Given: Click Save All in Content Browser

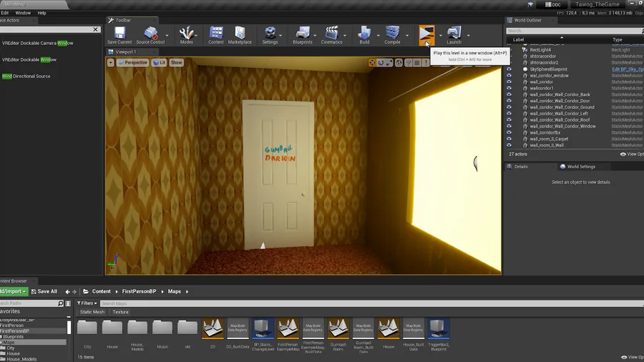Looking at the screenshot, I should (x=44, y=292).
